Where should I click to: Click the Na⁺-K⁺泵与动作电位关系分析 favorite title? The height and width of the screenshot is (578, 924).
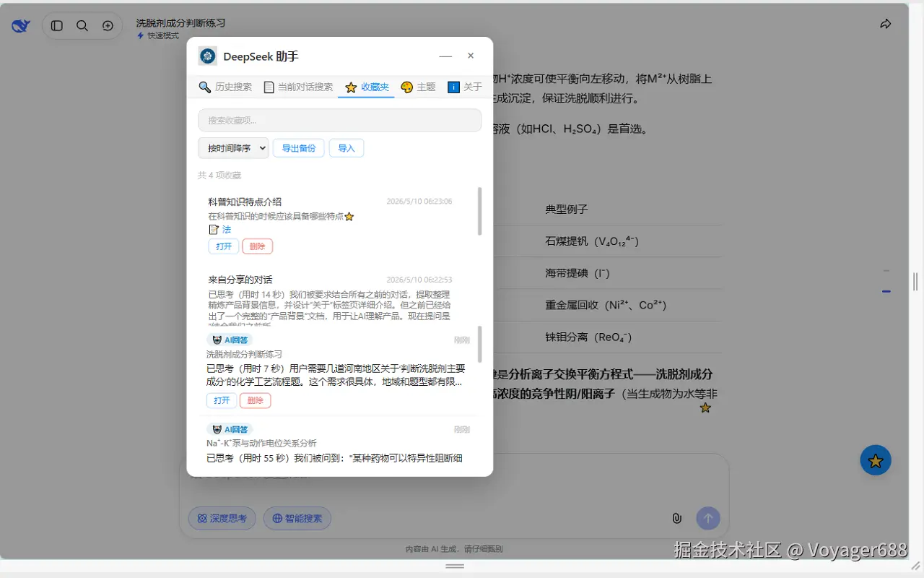(x=261, y=443)
